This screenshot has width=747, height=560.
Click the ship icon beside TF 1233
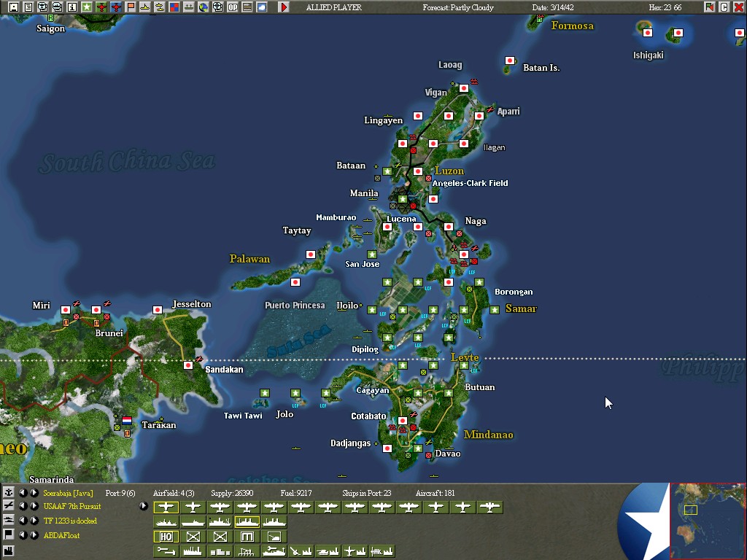8,520
